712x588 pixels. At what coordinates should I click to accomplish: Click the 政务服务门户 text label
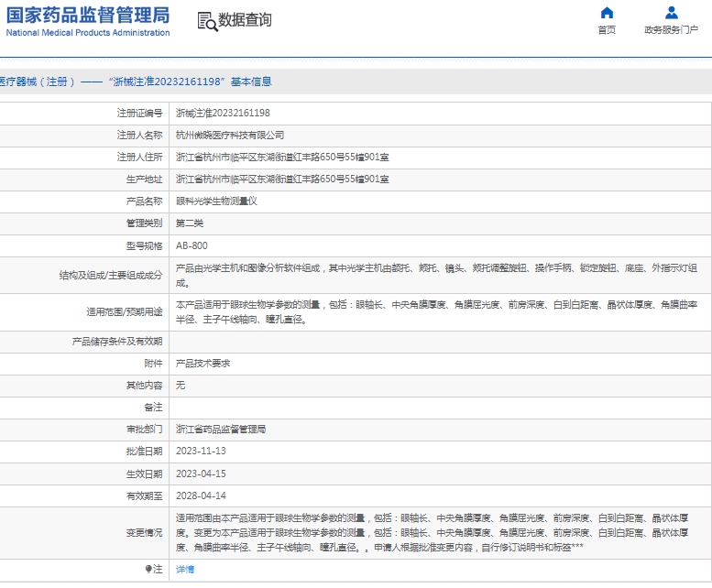pos(671,30)
